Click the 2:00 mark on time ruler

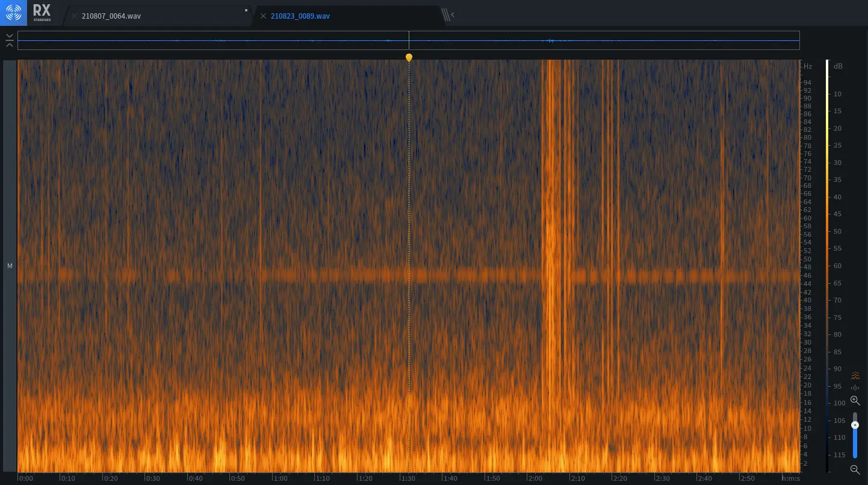(536, 478)
